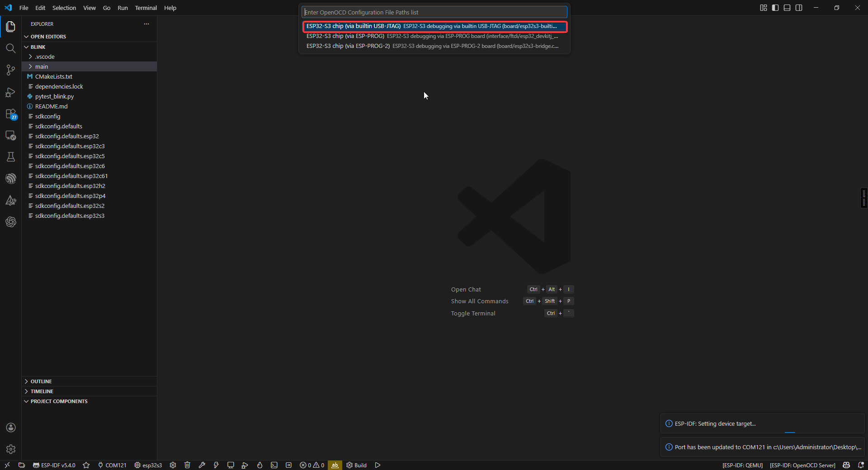The width and height of the screenshot is (868, 470).
Task: Select ESP32-S3 chip via ESP-PROG option
Action: (434, 36)
